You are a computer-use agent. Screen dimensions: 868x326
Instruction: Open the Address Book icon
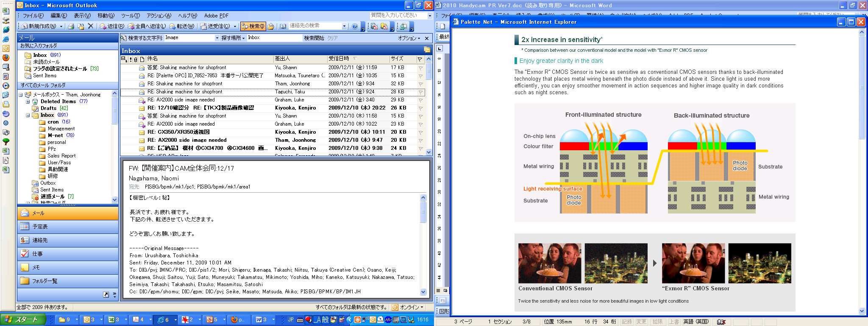(283, 26)
